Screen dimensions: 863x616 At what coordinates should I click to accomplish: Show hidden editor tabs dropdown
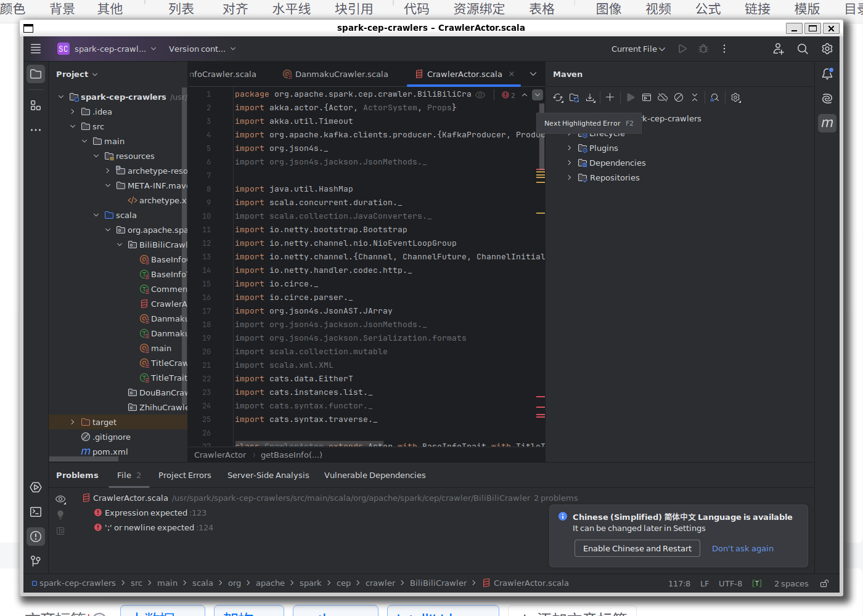coord(533,74)
